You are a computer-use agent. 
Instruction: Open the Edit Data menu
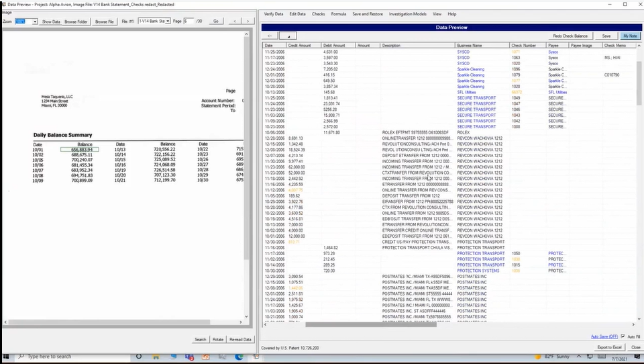point(297,14)
